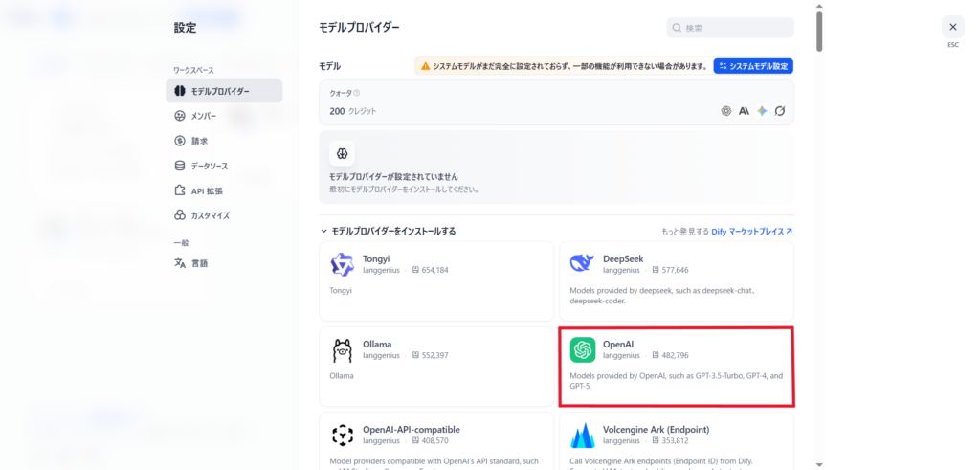The width and height of the screenshot is (980, 470).
Task: Click the database icon beside データソース
Action: click(179, 167)
